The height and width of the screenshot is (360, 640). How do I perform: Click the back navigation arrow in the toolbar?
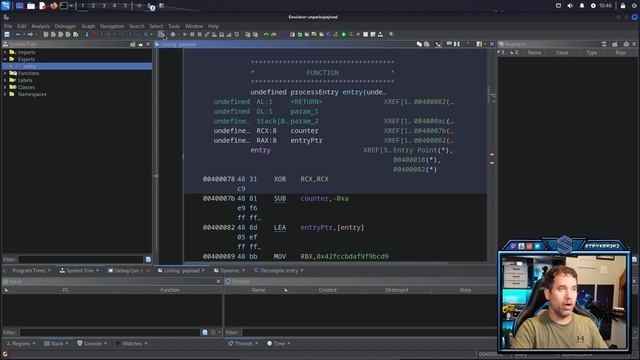pyautogui.click(x=18, y=35)
